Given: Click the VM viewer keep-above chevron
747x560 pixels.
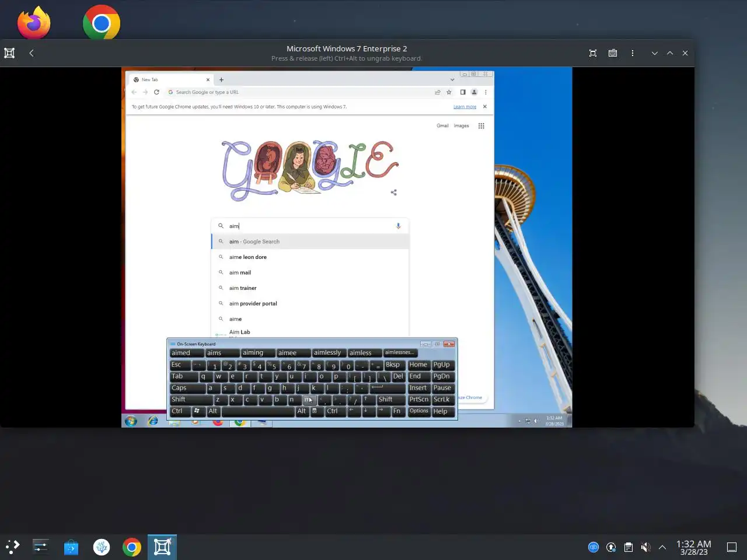Looking at the screenshot, I should (670, 53).
